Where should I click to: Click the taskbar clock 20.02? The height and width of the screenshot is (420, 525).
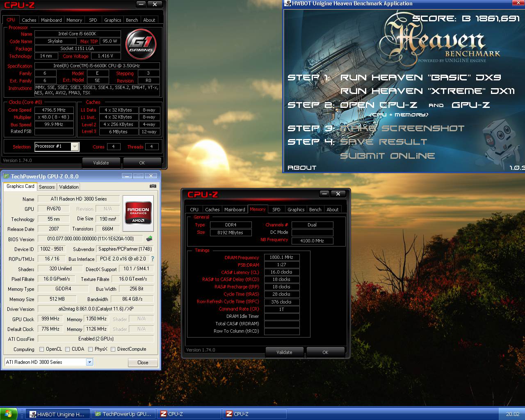pyautogui.click(x=512, y=414)
